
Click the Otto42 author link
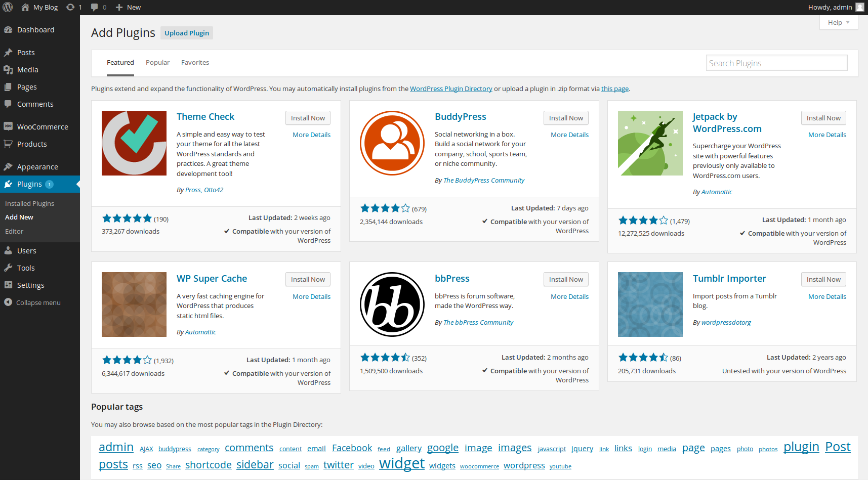coord(214,190)
